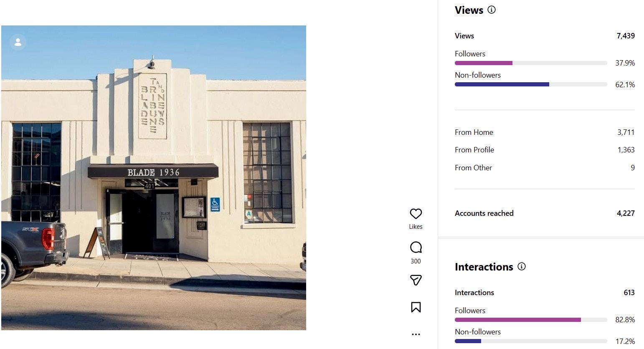
Task: Show info tooltip next to Interactions heading
Action: click(x=522, y=266)
